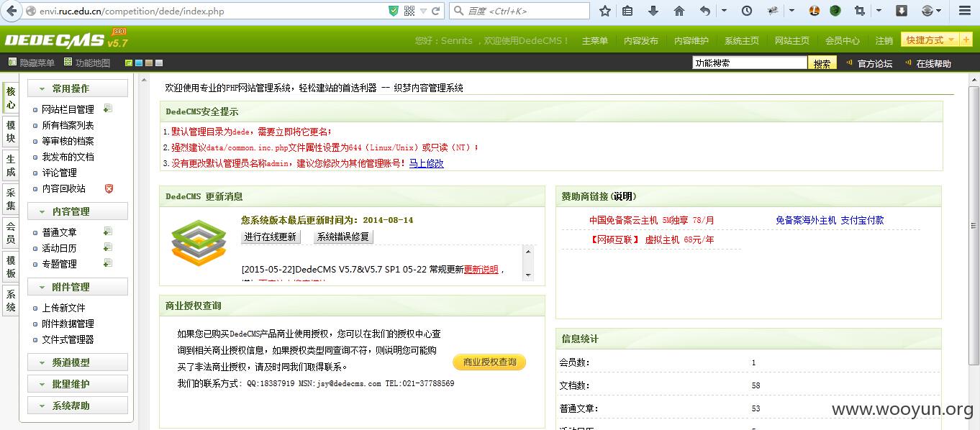980x430 pixels.
Task: Click the add icon beside 网站栏目管理
Action: coord(108,109)
